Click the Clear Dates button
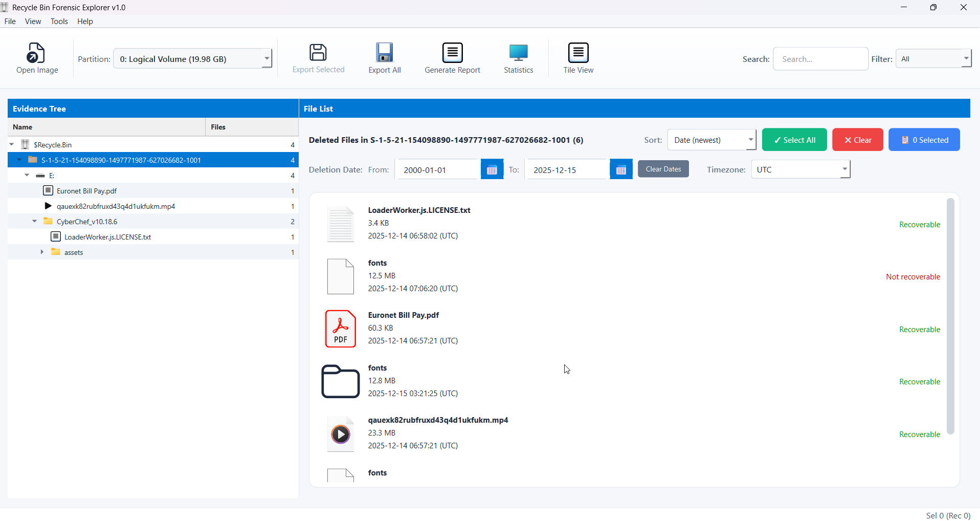Viewport: 980px width, 521px height. [x=663, y=169]
